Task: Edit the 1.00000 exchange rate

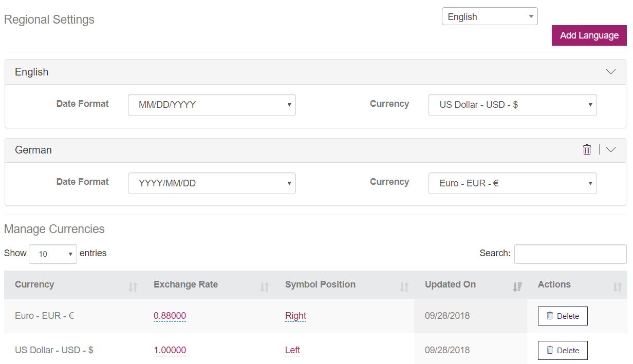Action: point(170,350)
